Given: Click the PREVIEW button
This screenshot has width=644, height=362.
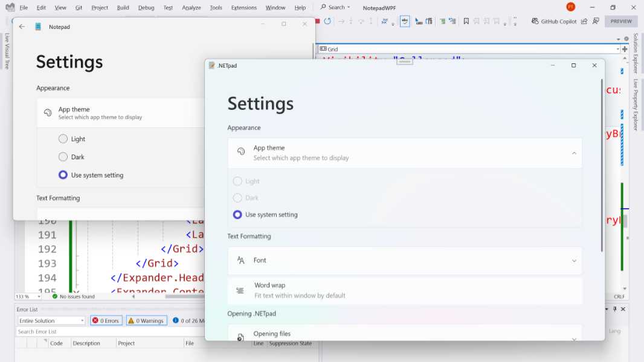Looking at the screenshot, I should (x=621, y=21).
